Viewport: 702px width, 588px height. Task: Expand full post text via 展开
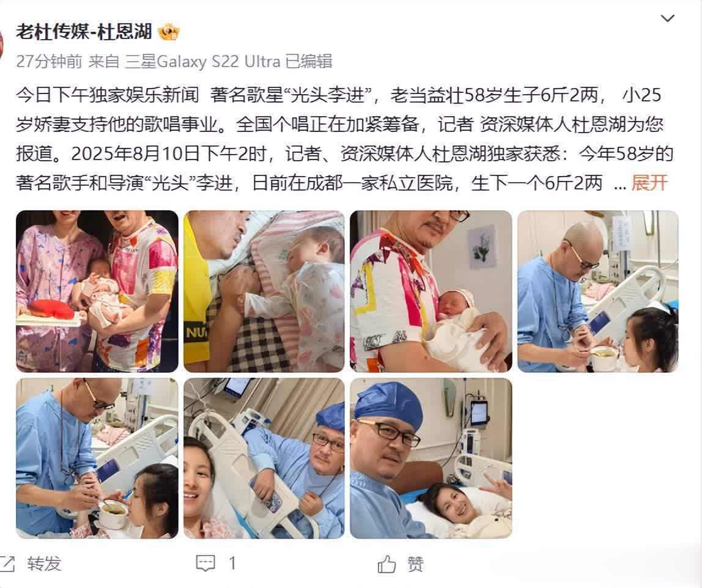click(649, 183)
